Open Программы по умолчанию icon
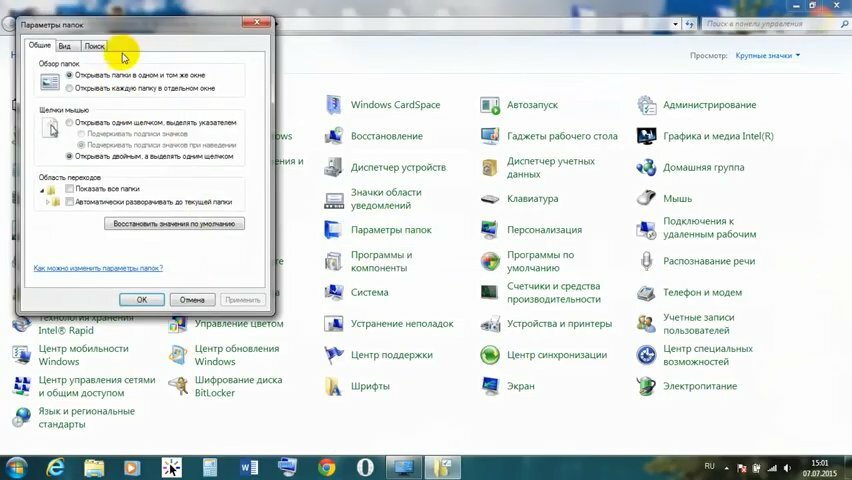The image size is (852, 480). tap(490, 261)
